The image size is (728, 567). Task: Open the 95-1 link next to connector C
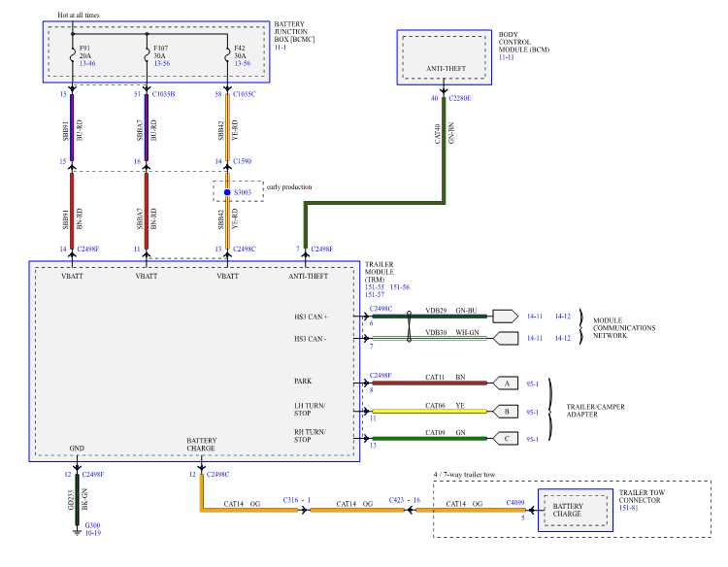click(532, 439)
